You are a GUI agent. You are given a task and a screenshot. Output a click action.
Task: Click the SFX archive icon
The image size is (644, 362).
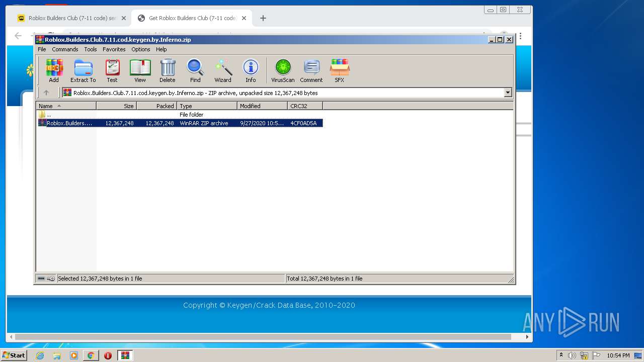[x=340, y=71]
